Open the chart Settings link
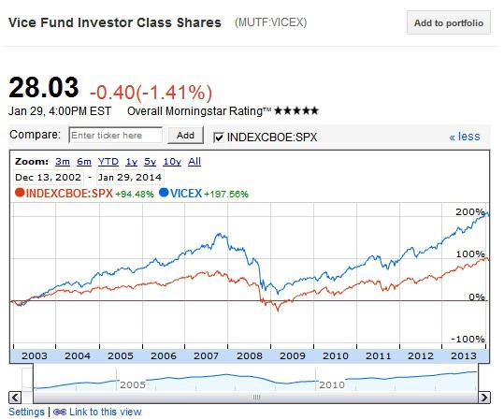The image size is (504, 420). point(27,412)
